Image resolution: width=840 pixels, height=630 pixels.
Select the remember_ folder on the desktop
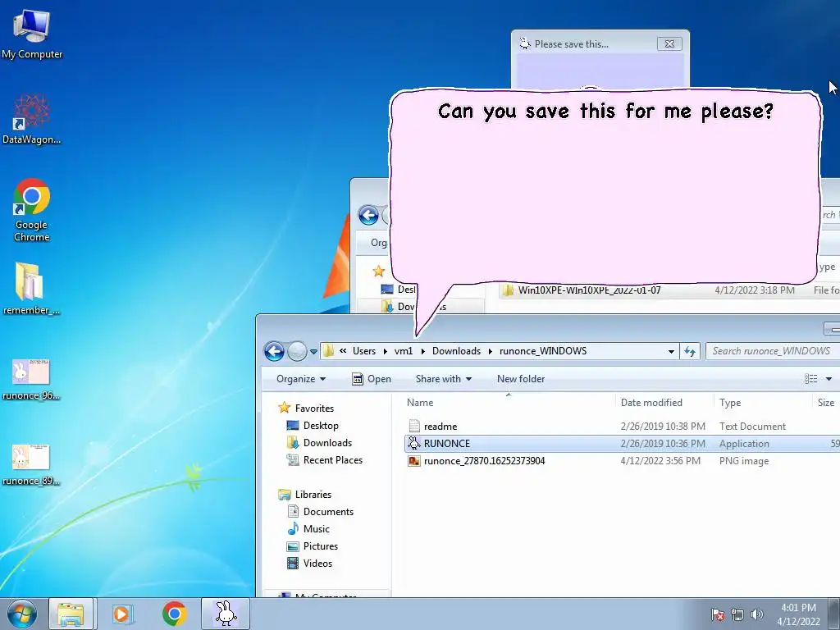pos(30,290)
